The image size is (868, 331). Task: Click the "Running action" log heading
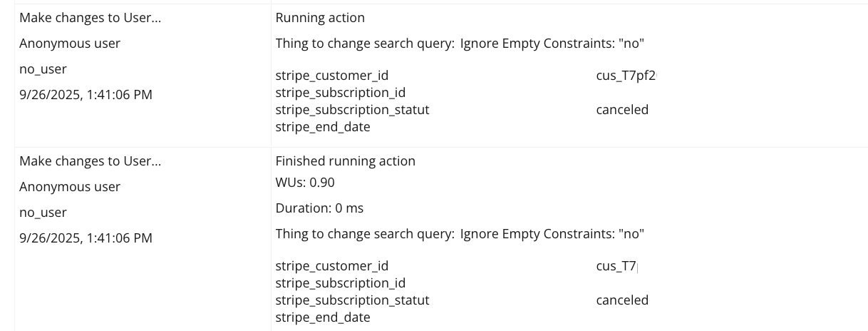pyautogui.click(x=320, y=18)
